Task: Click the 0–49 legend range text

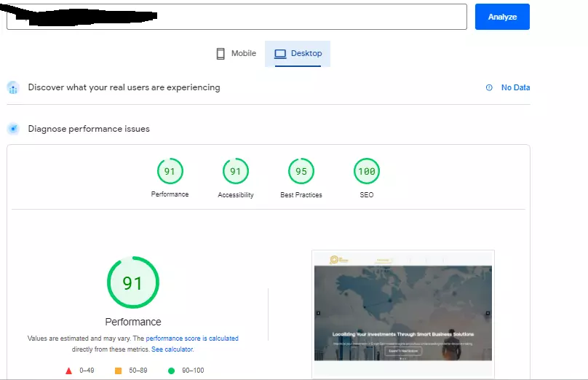Action: point(87,371)
